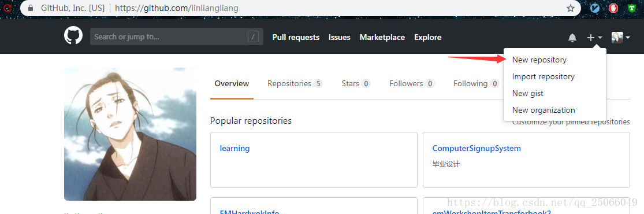Focus the Search or jump to field

click(177, 36)
